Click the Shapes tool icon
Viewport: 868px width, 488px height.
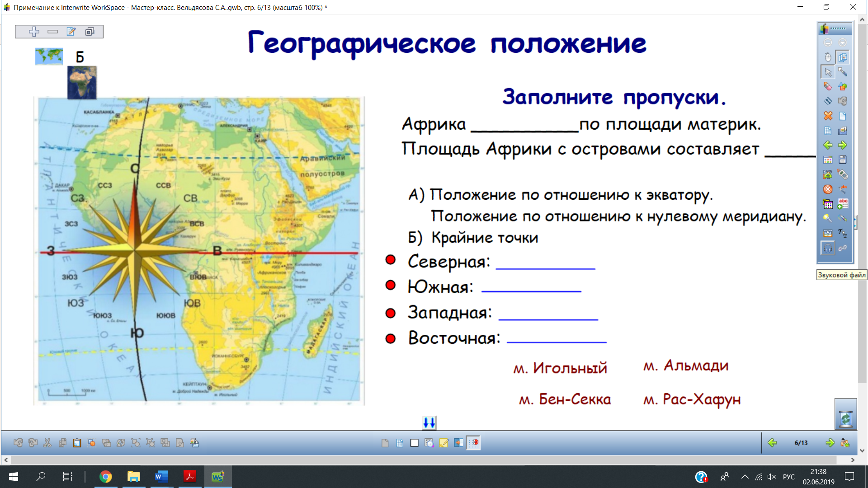pyautogui.click(x=842, y=86)
